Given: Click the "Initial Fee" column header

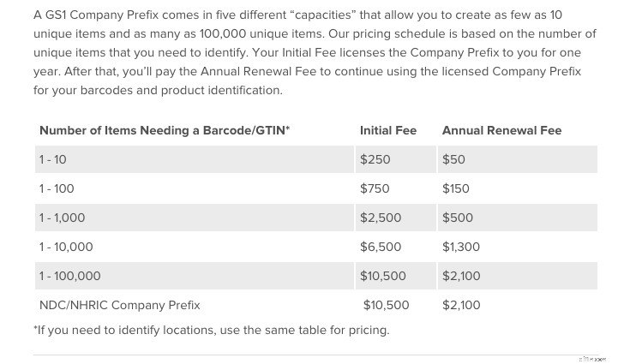Looking at the screenshot, I should (387, 130).
